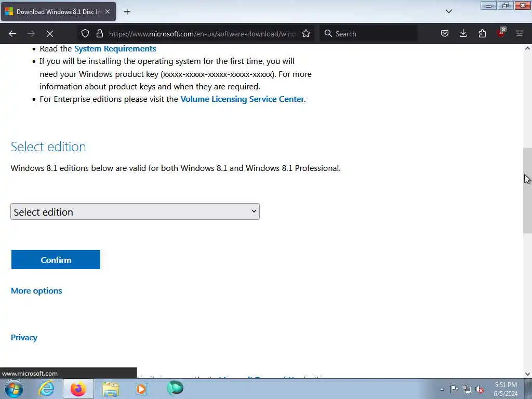This screenshot has width=532, height=399.
Task: Close the Download Windows 8.1 tab
Action: point(108,11)
